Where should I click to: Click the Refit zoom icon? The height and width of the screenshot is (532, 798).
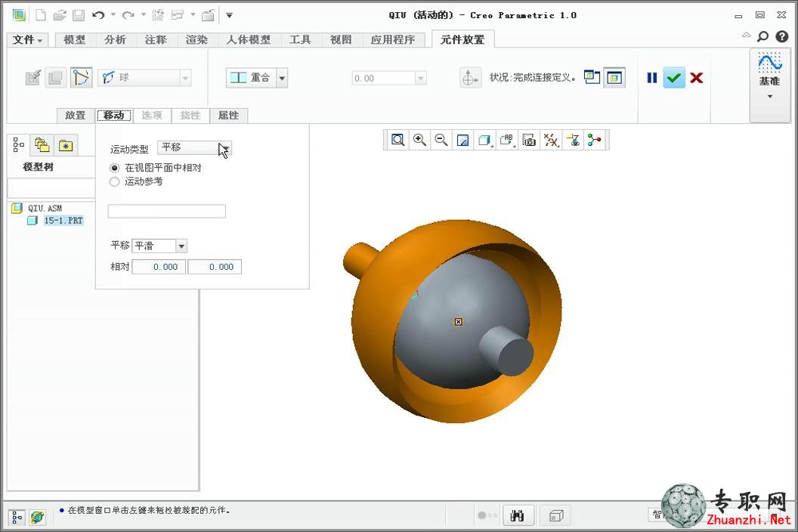[x=397, y=140]
